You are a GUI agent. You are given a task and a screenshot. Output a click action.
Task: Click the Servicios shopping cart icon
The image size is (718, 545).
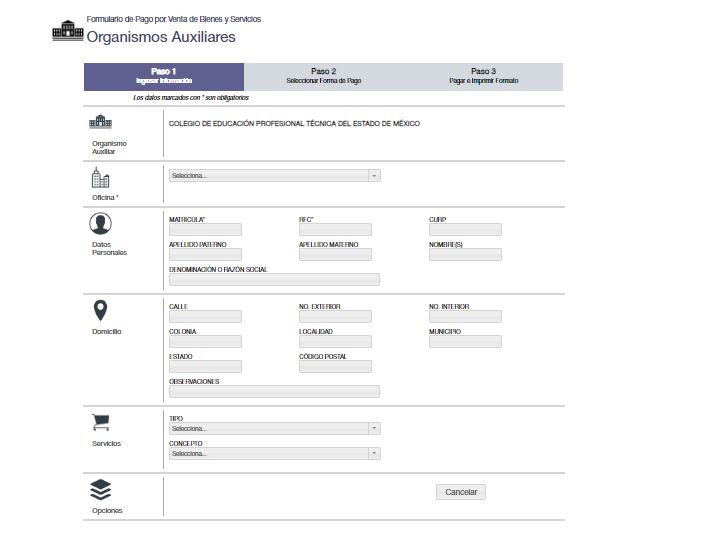pyautogui.click(x=101, y=422)
